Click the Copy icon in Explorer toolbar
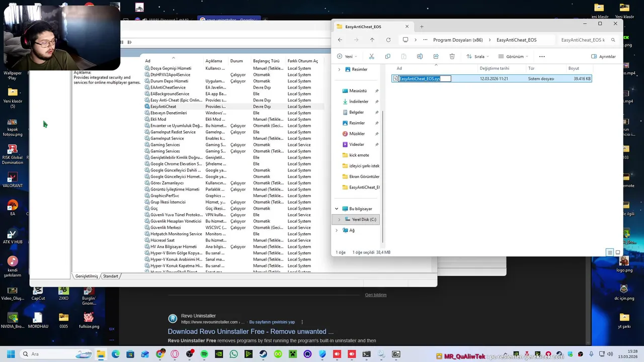 click(x=387, y=56)
